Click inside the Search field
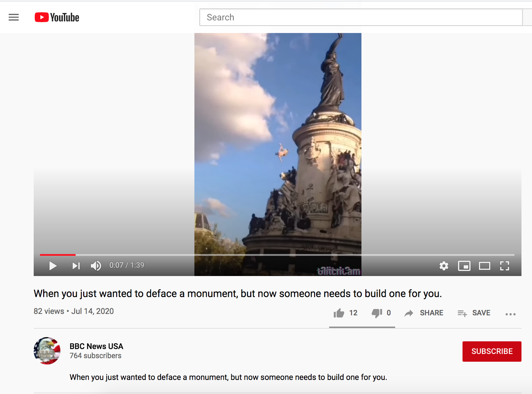 point(361,17)
